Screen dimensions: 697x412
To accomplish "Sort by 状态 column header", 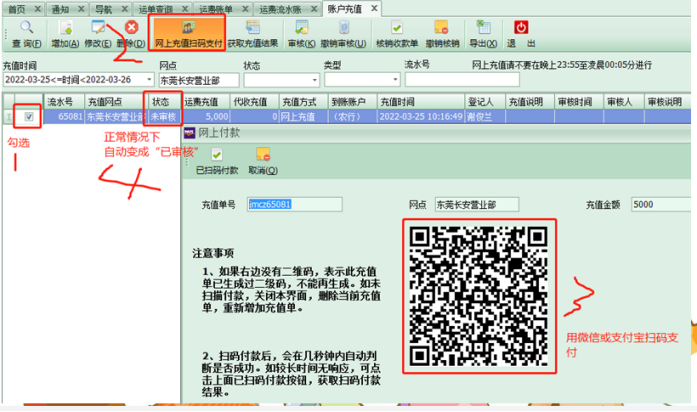I will tap(163, 102).
